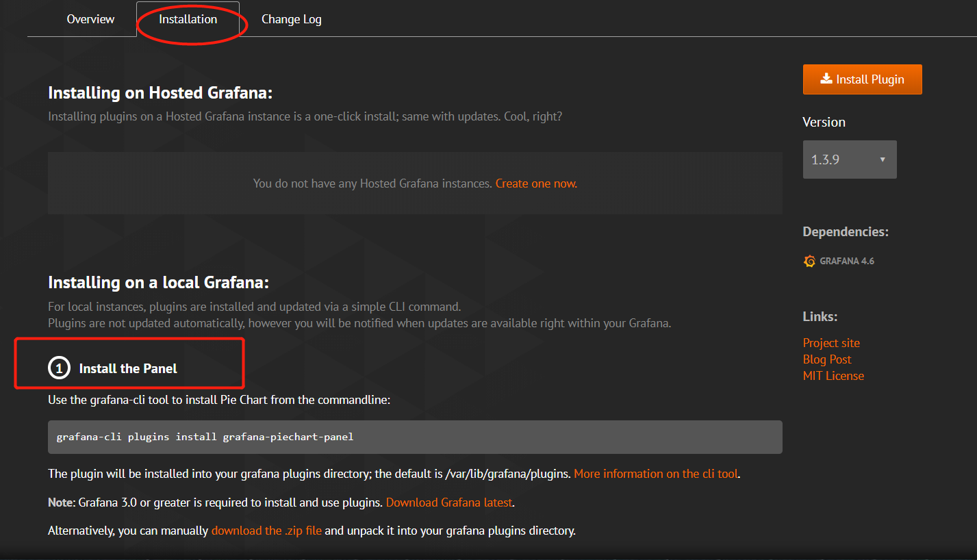
Task: Open the Blog Post link
Action: pos(827,359)
